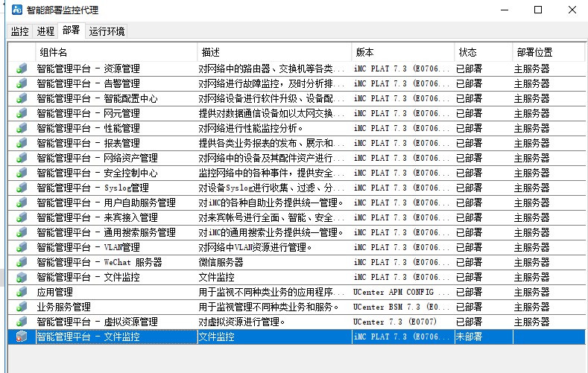Click the icon beside 网络资产管理 row
Image resolution: width=588 pixels, height=373 pixels.
[x=22, y=158]
